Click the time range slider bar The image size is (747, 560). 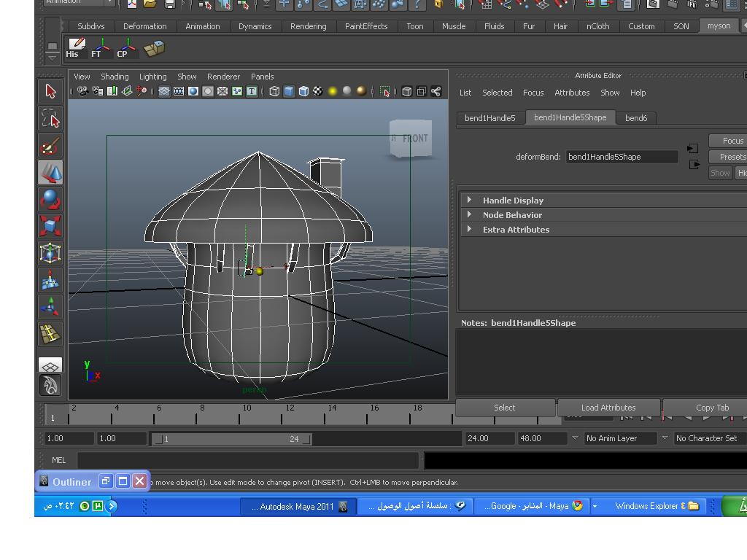[x=231, y=438]
